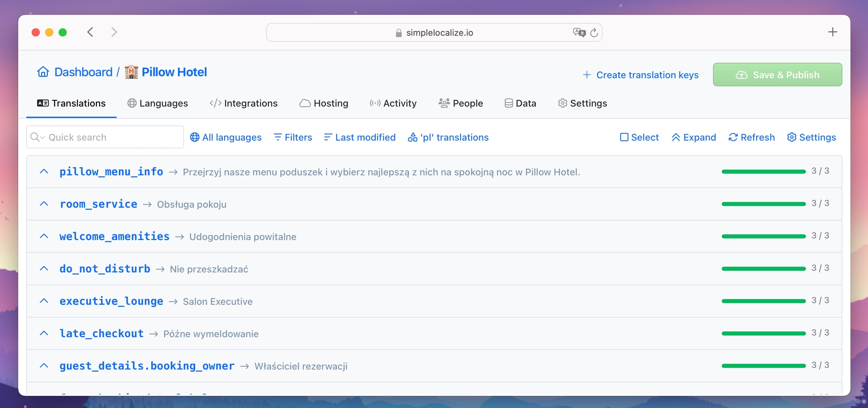Click the magnifier icon in Quick search
This screenshot has height=408, width=868.
point(35,137)
